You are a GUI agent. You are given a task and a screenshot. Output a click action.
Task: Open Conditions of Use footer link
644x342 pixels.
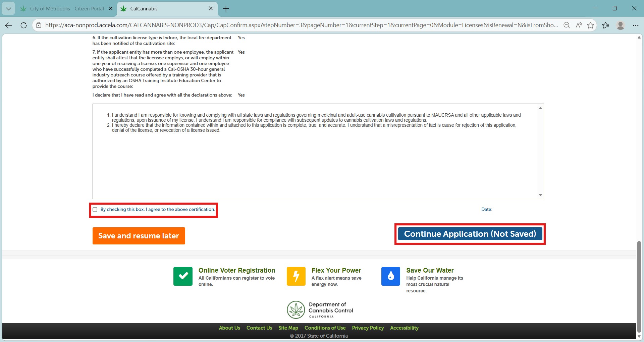click(325, 328)
